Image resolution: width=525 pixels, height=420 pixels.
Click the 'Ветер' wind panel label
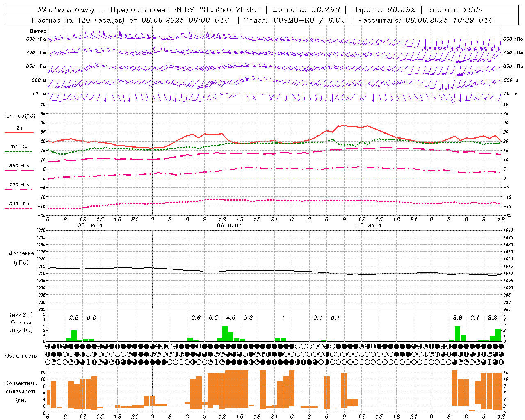[x=38, y=31]
